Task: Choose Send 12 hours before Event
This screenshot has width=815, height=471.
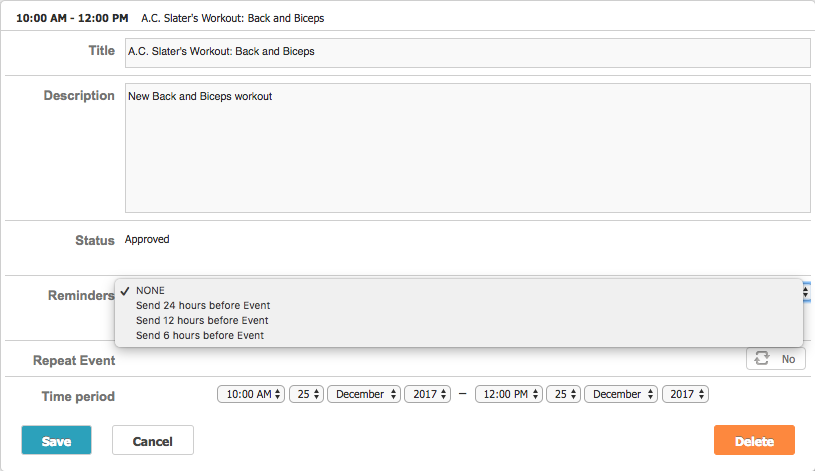Action: pyautogui.click(x=202, y=320)
